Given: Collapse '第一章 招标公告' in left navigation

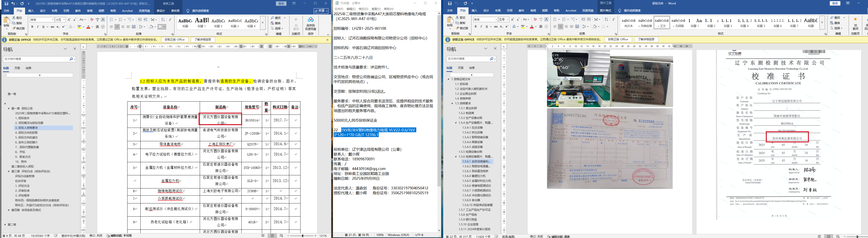Looking at the screenshot, I should point(9,109).
